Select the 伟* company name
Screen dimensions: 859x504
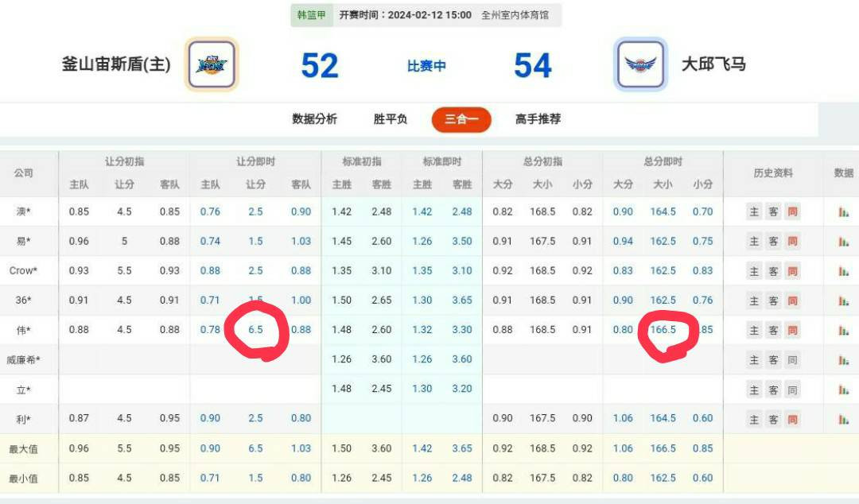pos(23,330)
